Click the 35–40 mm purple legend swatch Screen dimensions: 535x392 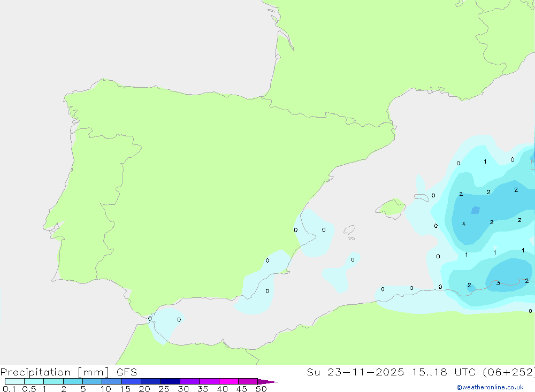(209, 381)
